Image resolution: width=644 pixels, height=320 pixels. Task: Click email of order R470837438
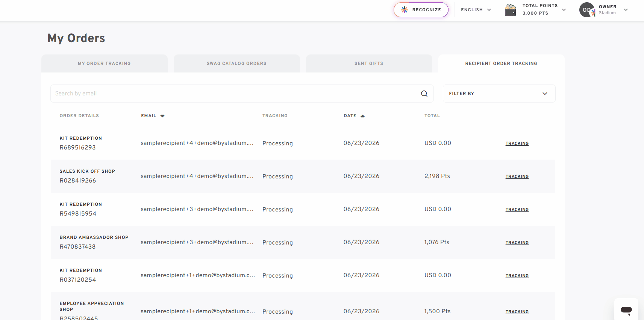pyautogui.click(x=197, y=242)
